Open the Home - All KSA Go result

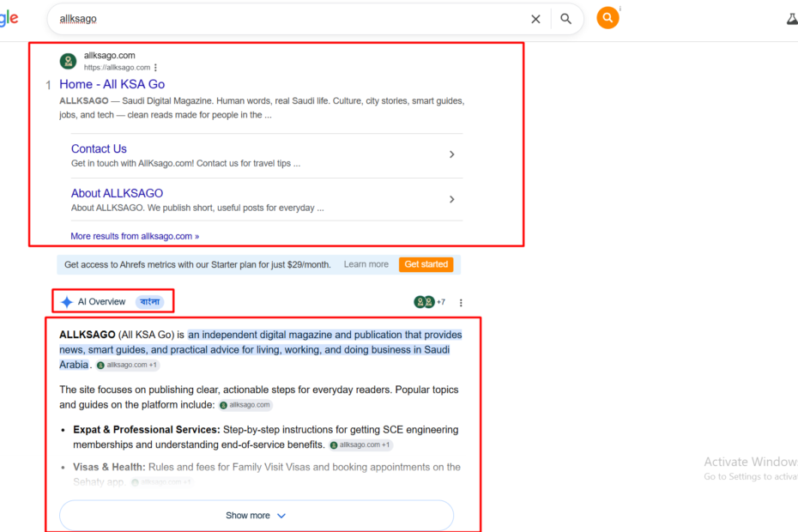tap(112, 84)
